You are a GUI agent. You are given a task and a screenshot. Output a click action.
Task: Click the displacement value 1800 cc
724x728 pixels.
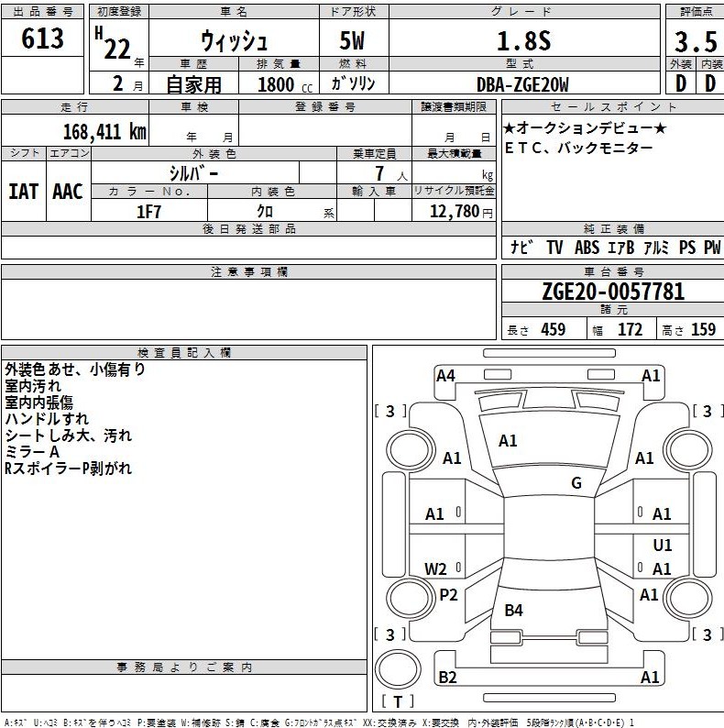[x=285, y=85]
